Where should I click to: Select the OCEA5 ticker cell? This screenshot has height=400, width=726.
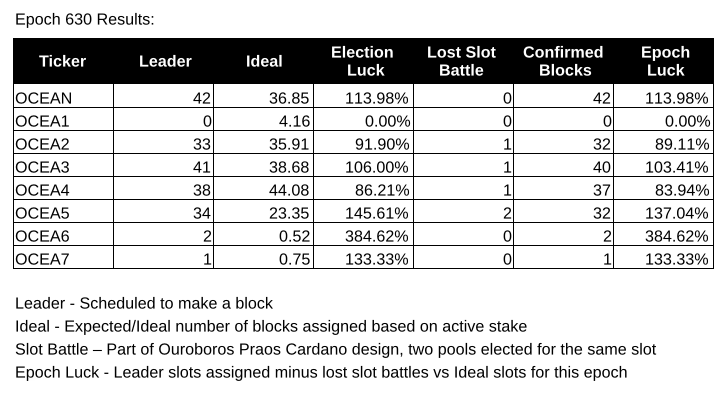point(63,212)
